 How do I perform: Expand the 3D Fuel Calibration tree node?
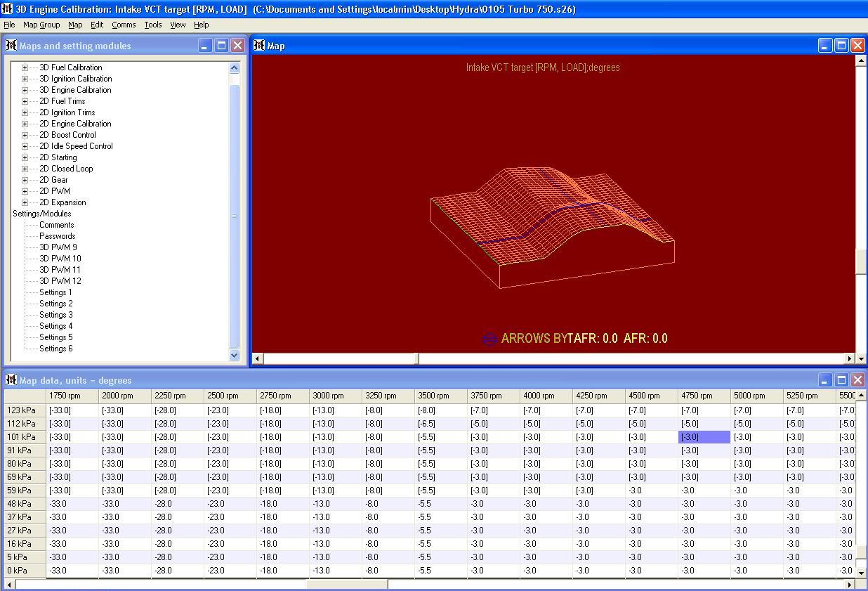pos(24,67)
